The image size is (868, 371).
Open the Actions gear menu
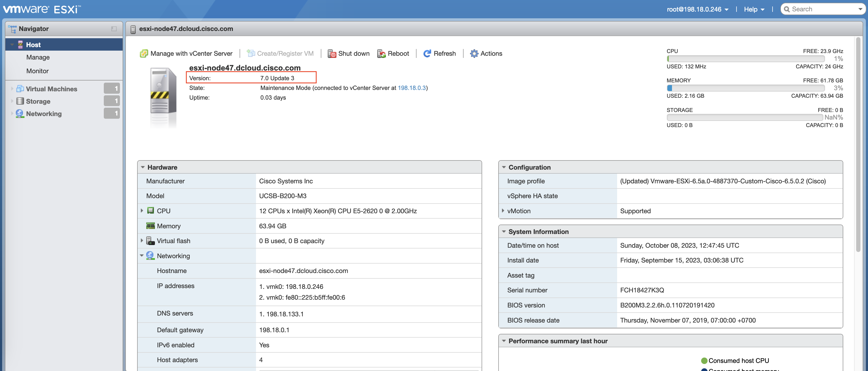click(x=474, y=54)
